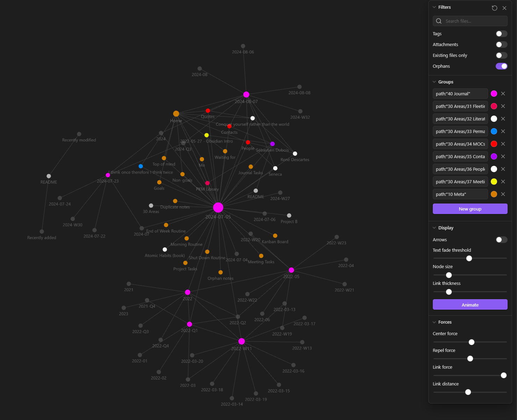
Task: Open magenta color picker for 40 Journal
Action: [x=494, y=94]
